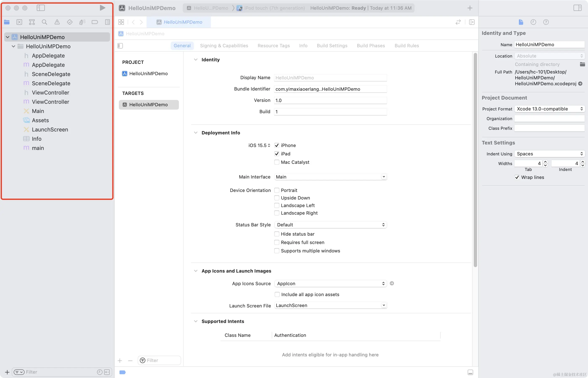Enable Mac Catalyst support

click(277, 162)
